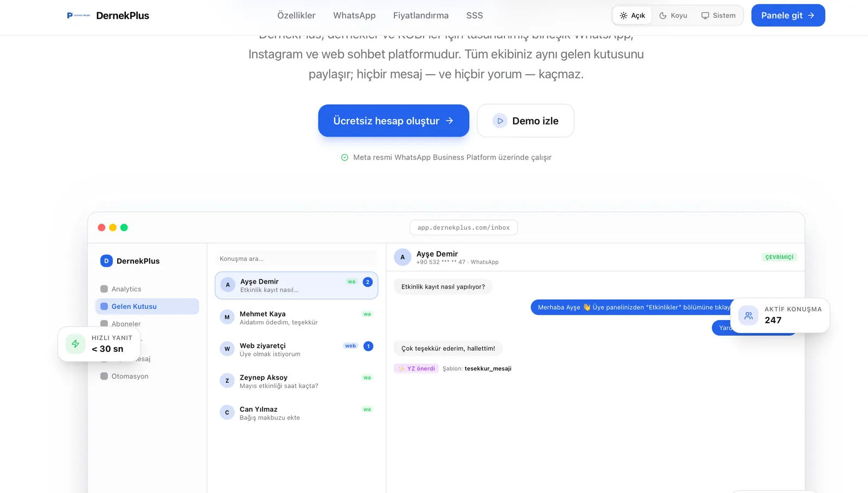868x493 pixels.
Task: Click unread badge 1 on Web ziyaretçi
Action: [x=368, y=346]
